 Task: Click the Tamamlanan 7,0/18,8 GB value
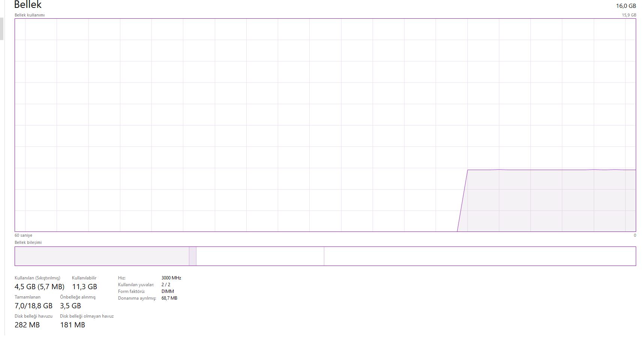33,306
